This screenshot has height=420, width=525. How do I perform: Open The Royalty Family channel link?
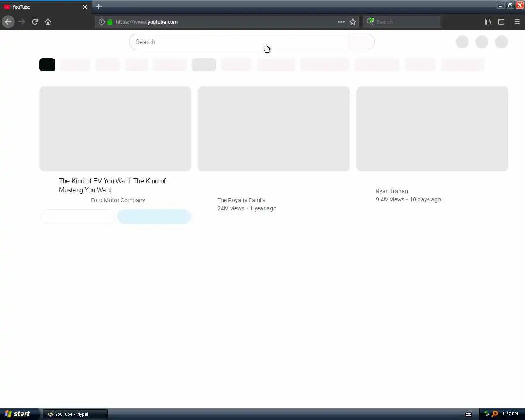pyautogui.click(x=241, y=200)
